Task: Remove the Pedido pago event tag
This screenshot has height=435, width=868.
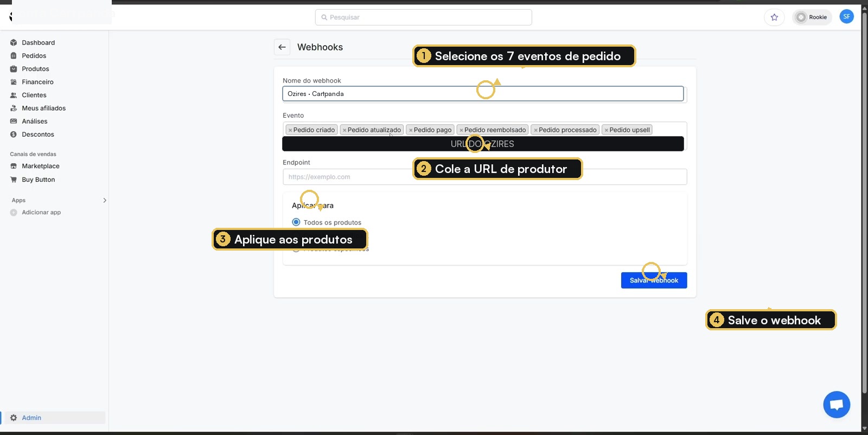Action: coord(411,130)
